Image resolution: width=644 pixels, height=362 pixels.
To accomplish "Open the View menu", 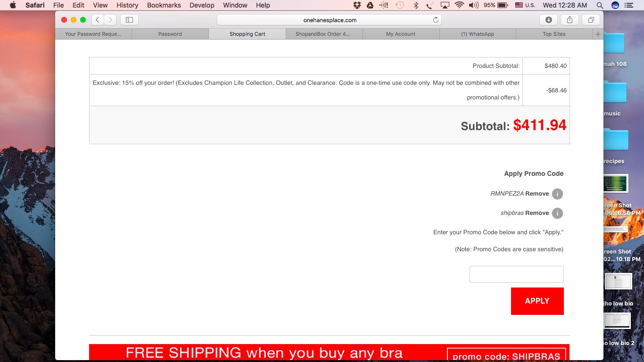I will pyautogui.click(x=100, y=5).
